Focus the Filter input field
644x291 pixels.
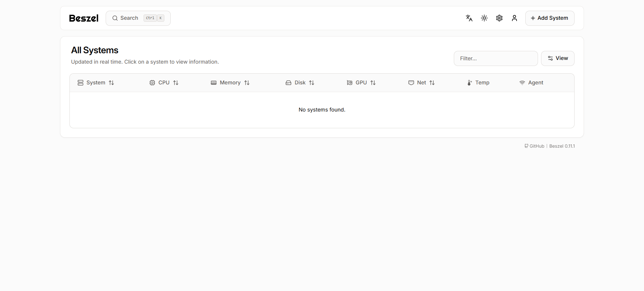pos(495,58)
